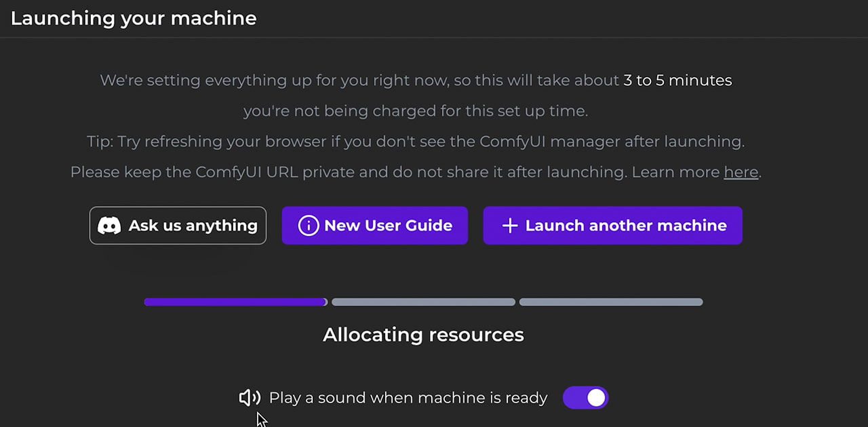Click the purple first progress bar segment
Image resolution: width=868 pixels, height=427 pixels.
tap(235, 302)
